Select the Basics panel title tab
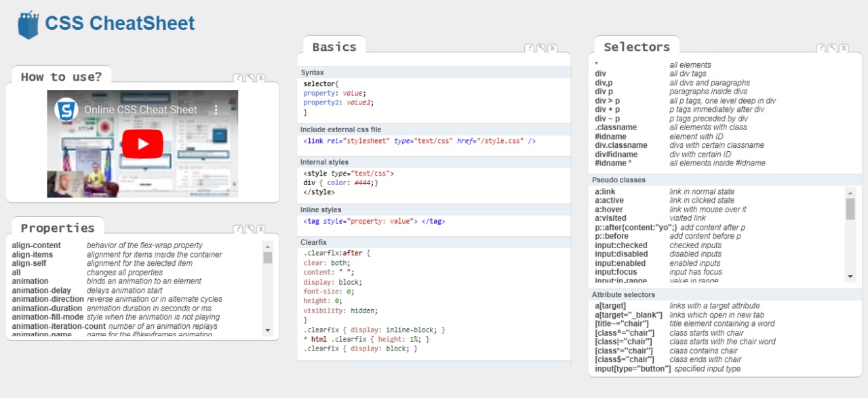 [x=334, y=47]
